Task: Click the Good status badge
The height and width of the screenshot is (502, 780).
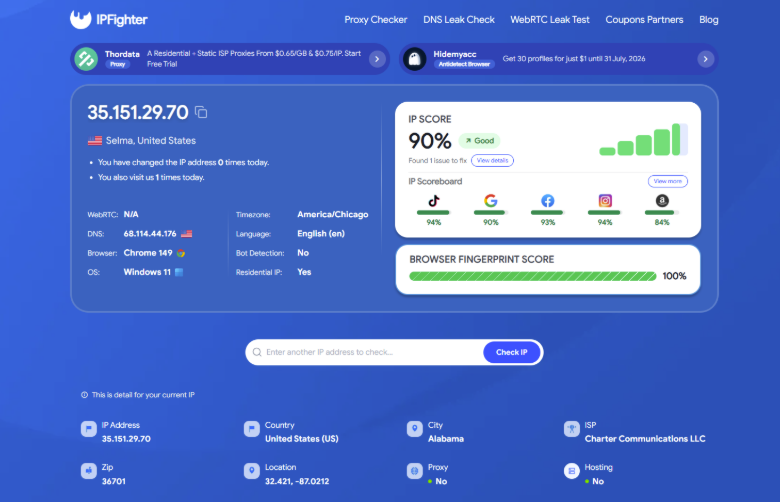Action: pos(480,141)
